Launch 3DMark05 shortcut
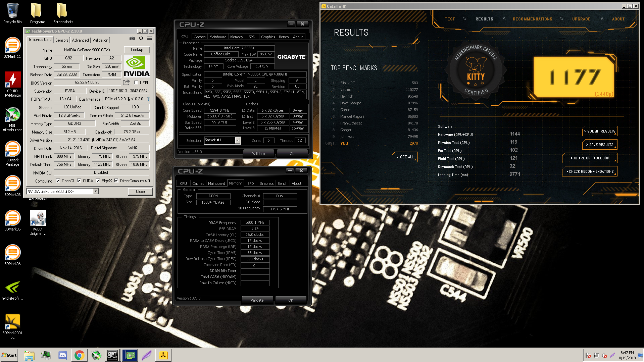Viewport: 644px width, 362px height. tap(12, 220)
